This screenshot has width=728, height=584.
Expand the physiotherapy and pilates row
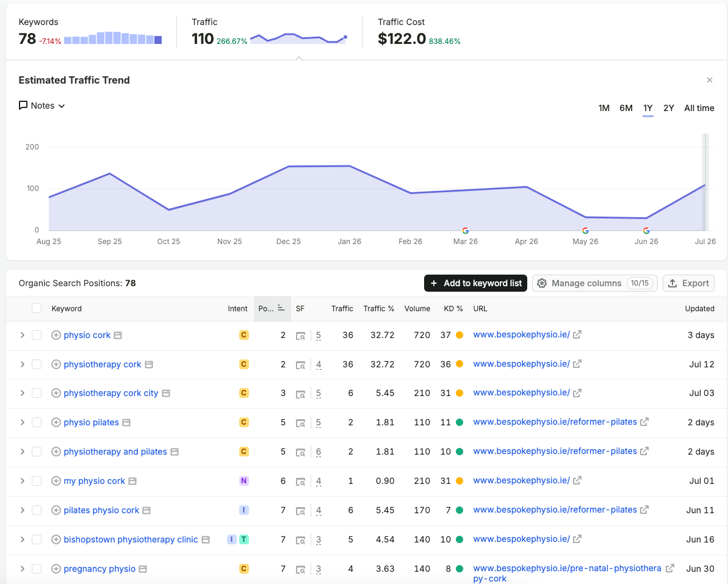coord(22,452)
